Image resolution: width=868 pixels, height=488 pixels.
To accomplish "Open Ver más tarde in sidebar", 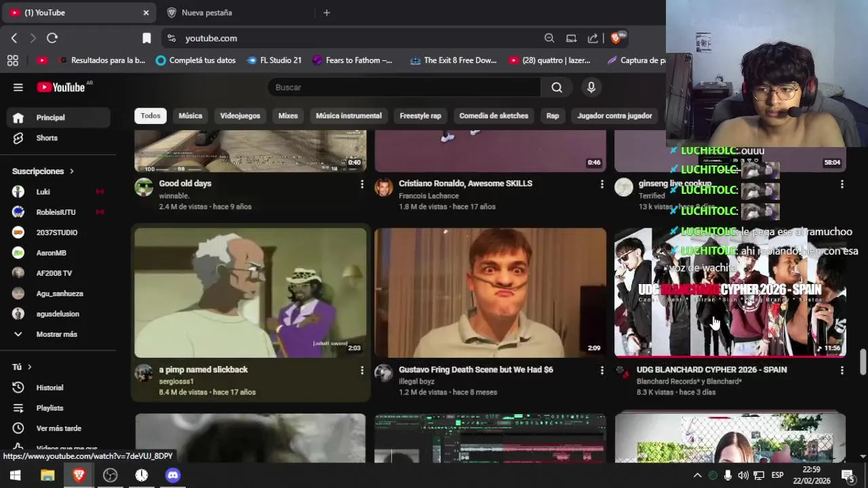I will (58, 428).
